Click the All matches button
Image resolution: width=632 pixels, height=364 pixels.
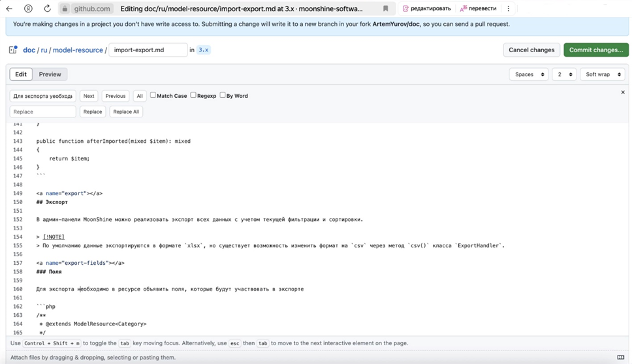click(x=140, y=96)
